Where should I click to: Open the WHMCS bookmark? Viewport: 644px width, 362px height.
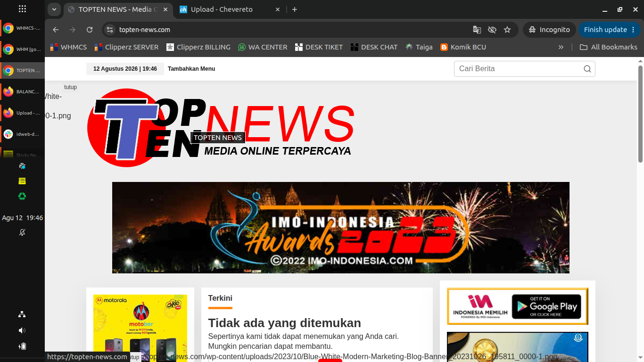click(69, 47)
